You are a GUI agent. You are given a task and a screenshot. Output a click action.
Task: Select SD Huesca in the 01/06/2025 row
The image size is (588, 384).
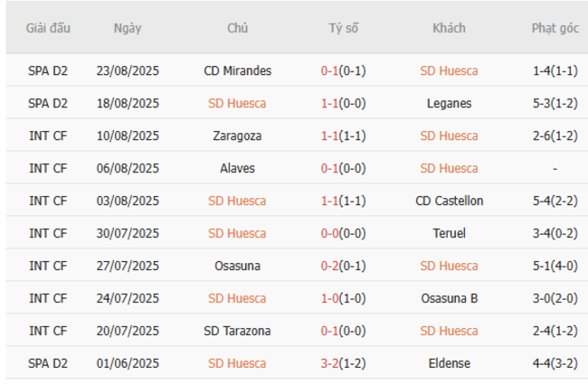pos(237,363)
